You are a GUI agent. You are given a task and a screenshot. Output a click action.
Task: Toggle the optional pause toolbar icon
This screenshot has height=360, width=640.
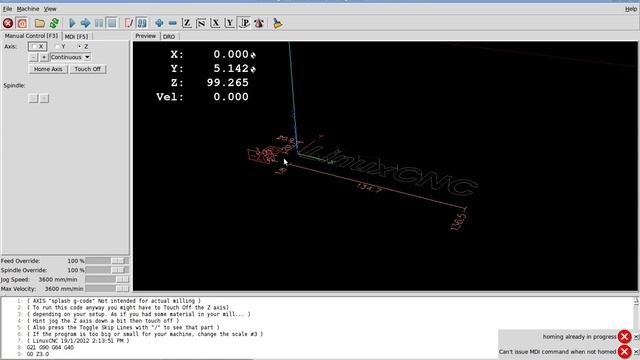pyautogui.click(x=142, y=23)
